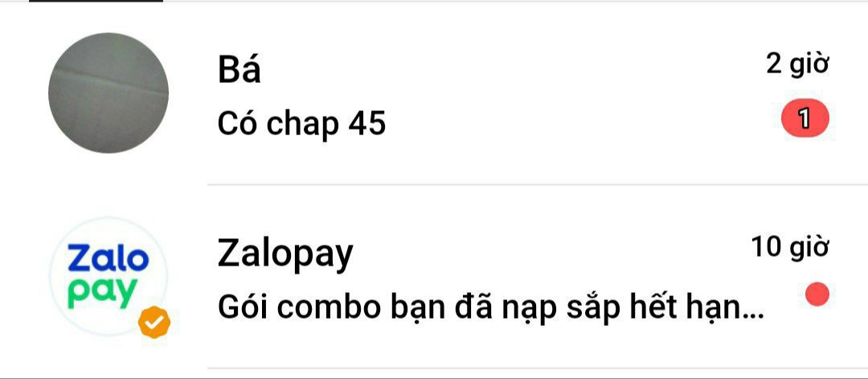Click the orange verified badge on Zalopay

(x=154, y=322)
